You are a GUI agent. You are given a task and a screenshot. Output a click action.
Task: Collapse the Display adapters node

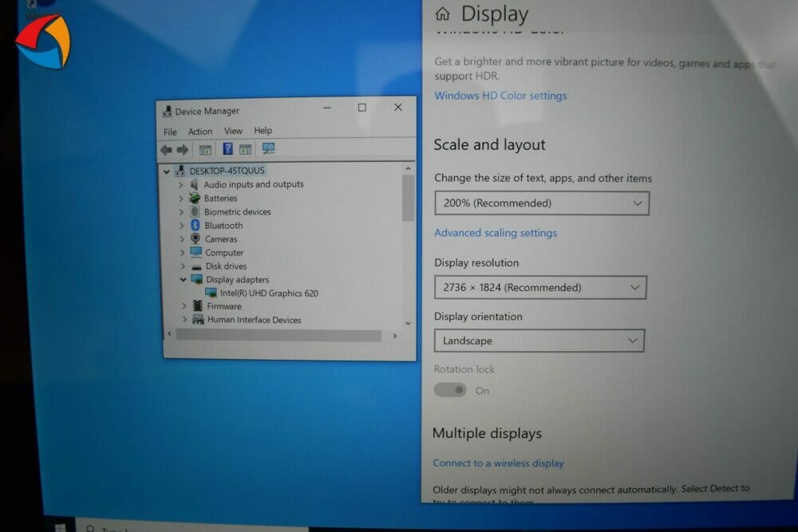[183, 280]
